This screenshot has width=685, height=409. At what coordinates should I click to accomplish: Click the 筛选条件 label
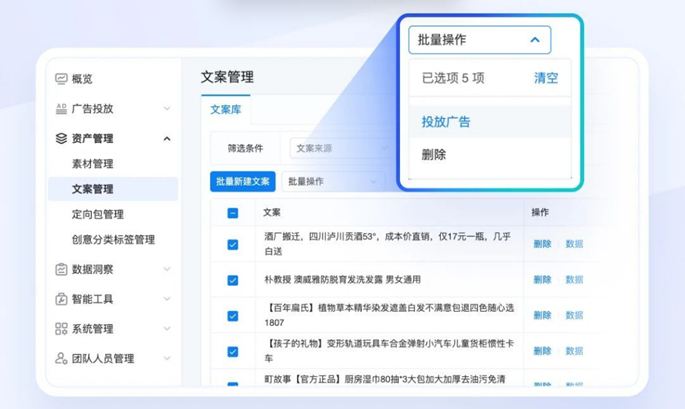pyautogui.click(x=246, y=149)
